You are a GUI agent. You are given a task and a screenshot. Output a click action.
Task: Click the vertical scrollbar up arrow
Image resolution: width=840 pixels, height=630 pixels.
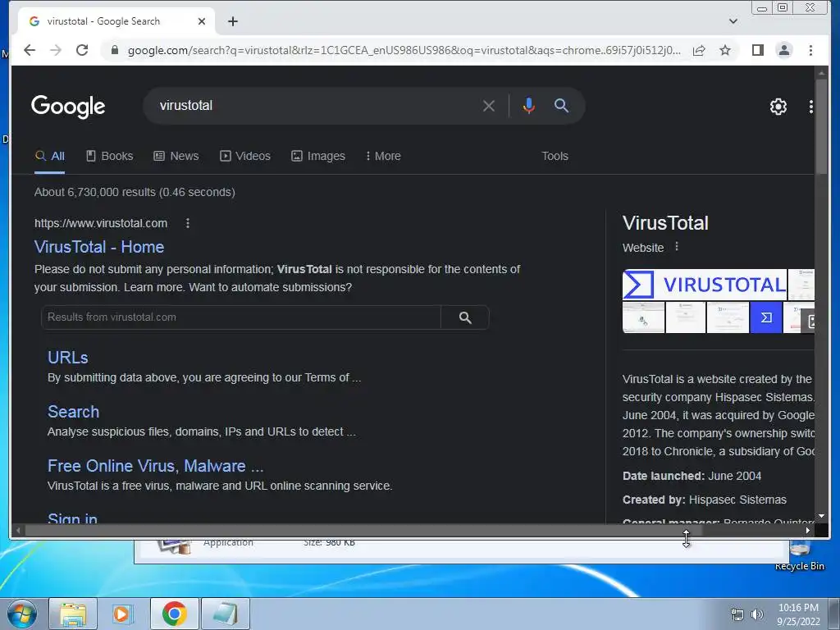click(x=821, y=72)
